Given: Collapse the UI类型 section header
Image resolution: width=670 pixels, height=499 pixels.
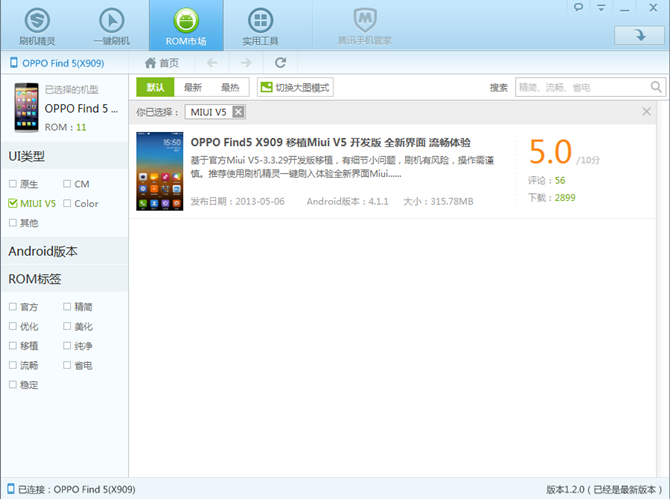Looking at the screenshot, I should [x=26, y=157].
